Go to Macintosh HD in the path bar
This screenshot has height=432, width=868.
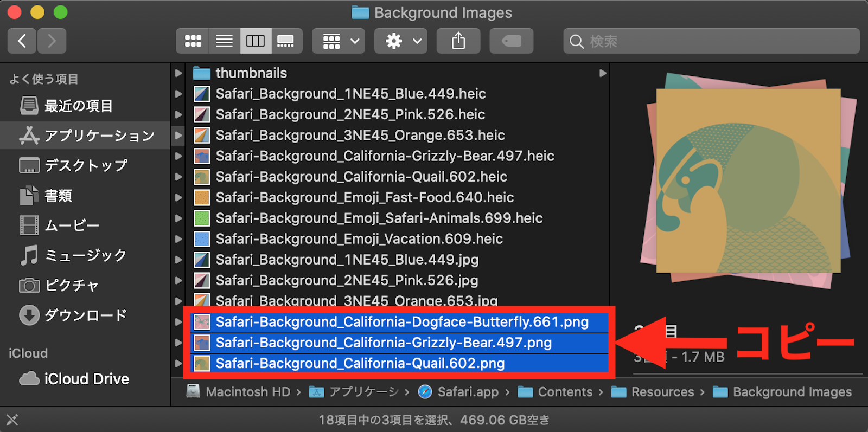238,392
